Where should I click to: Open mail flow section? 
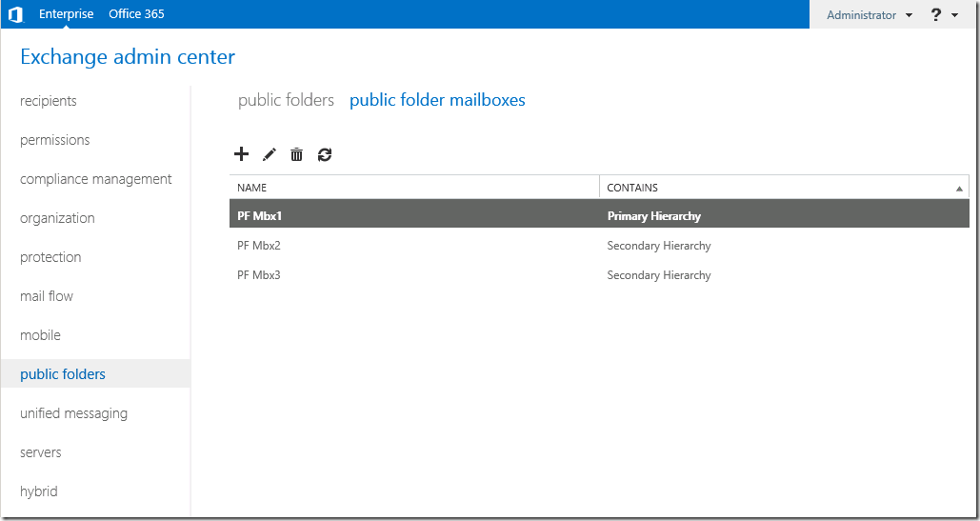coord(47,296)
